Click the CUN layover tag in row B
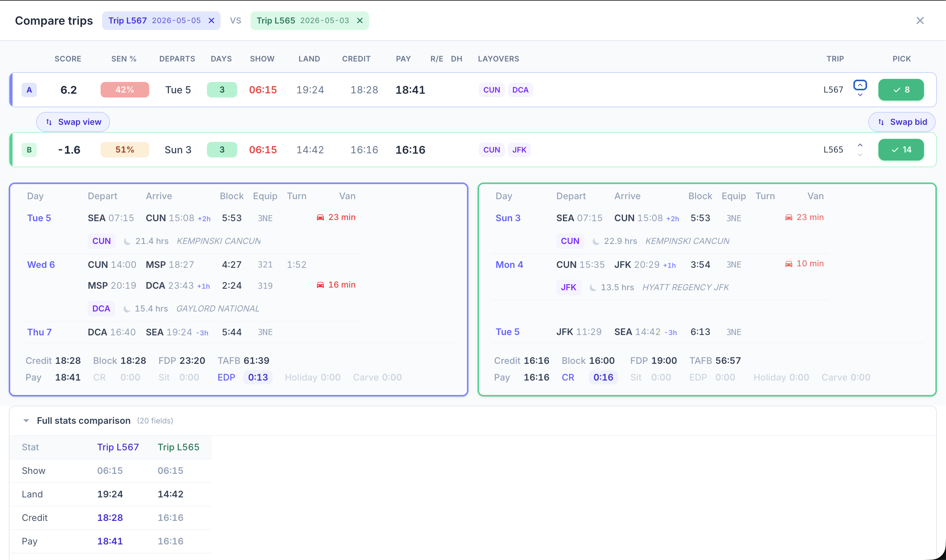Viewport: 946px width, 560px height. click(x=492, y=150)
